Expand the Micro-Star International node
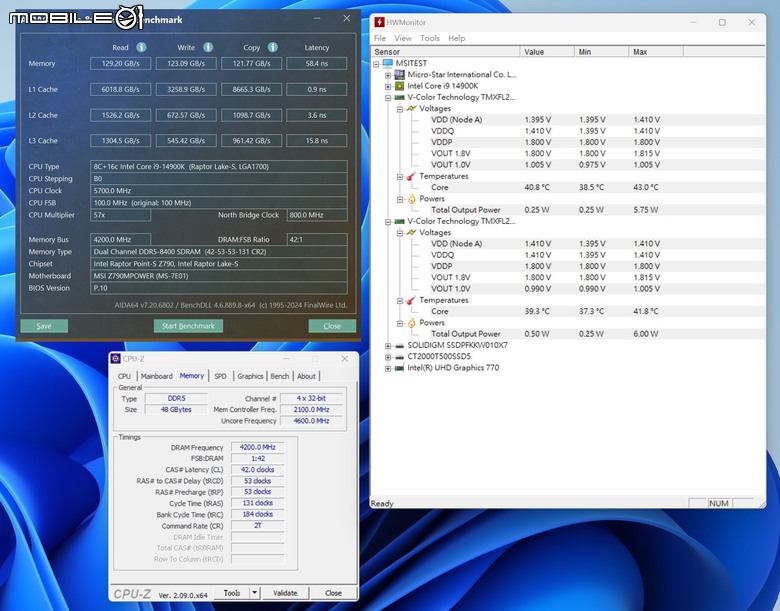This screenshot has height=611, width=780. pyautogui.click(x=388, y=75)
